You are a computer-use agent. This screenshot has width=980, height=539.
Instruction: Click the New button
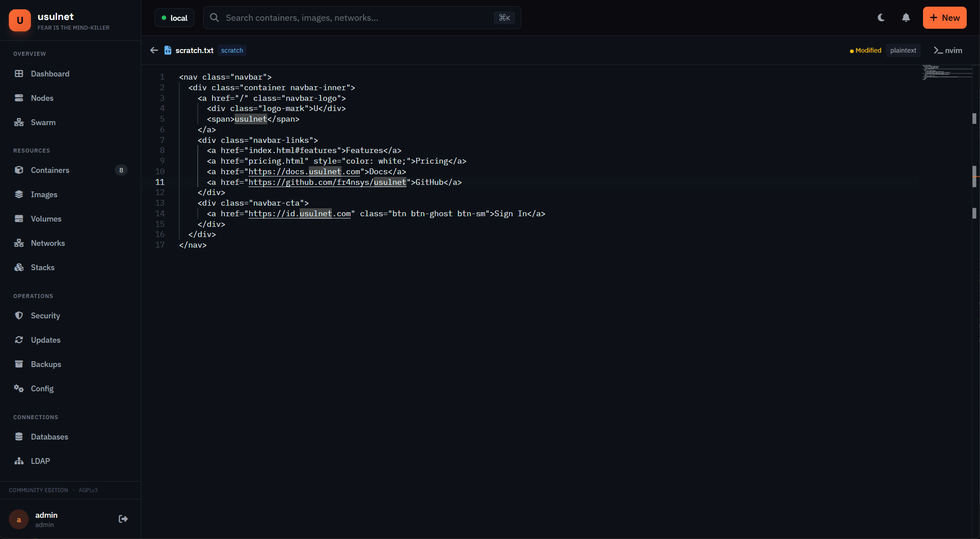coord(945,18)
